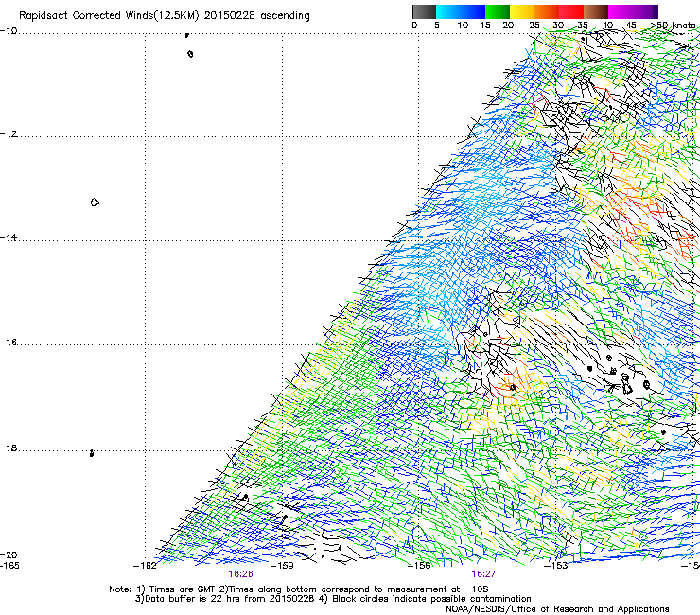Click the island dot on the -18 latitude line

(x=92, y=453)
